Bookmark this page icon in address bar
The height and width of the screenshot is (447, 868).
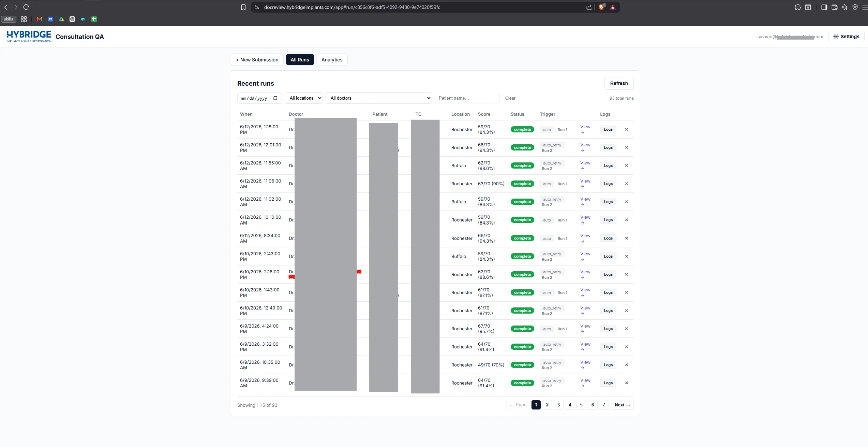tap(243, 7)
